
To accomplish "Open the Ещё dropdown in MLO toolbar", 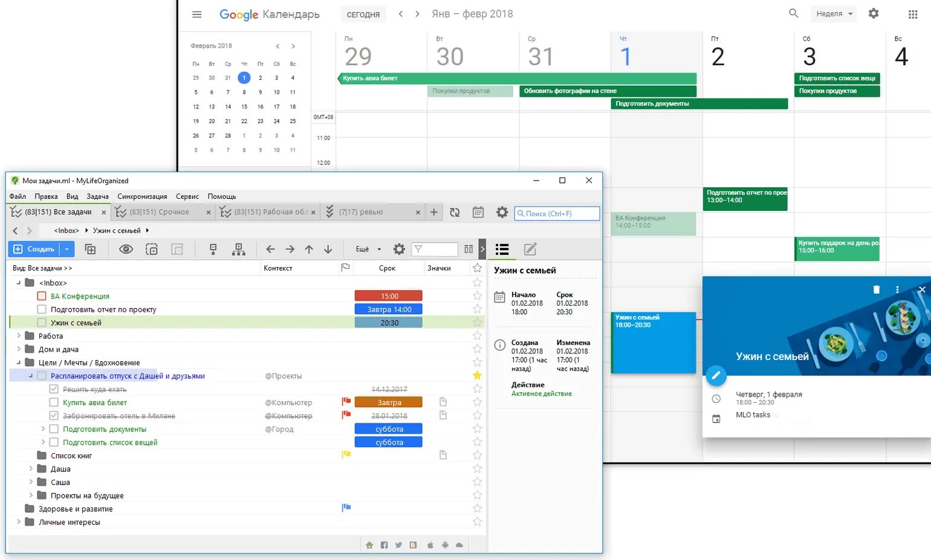I will point(368,249).
